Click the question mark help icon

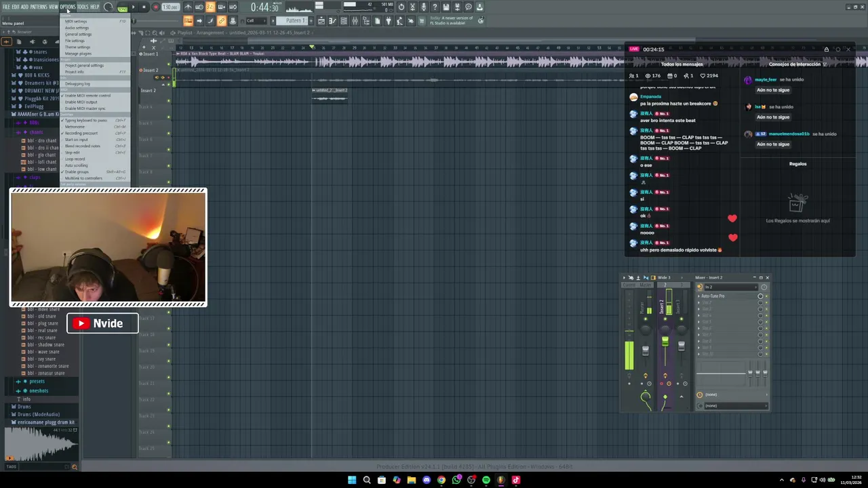click(x=435, y=7)
